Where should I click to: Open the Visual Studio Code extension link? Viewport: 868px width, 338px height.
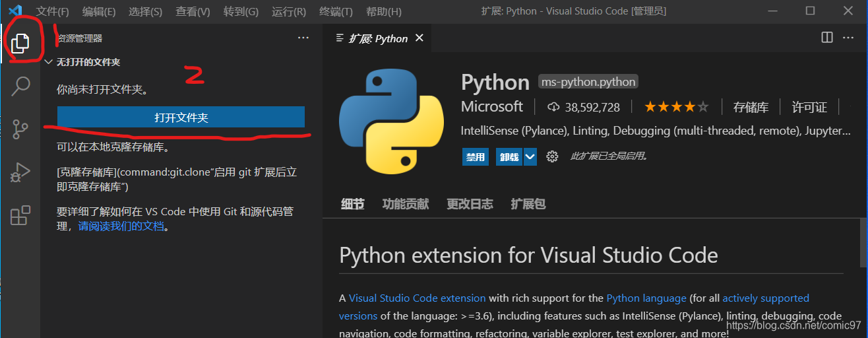point(417,298)
